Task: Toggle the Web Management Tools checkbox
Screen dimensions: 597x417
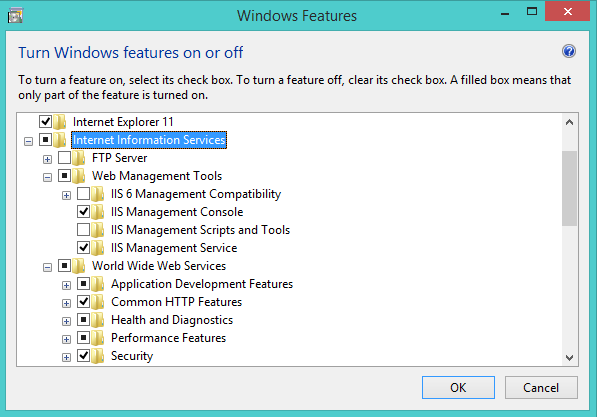Action: tap(64, 176)
